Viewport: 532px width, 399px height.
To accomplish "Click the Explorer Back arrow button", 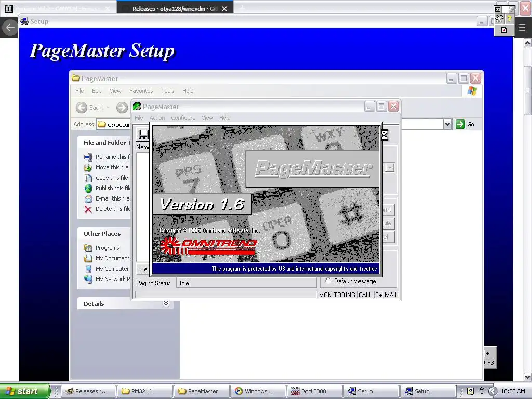I will click(x=82, y=108).
